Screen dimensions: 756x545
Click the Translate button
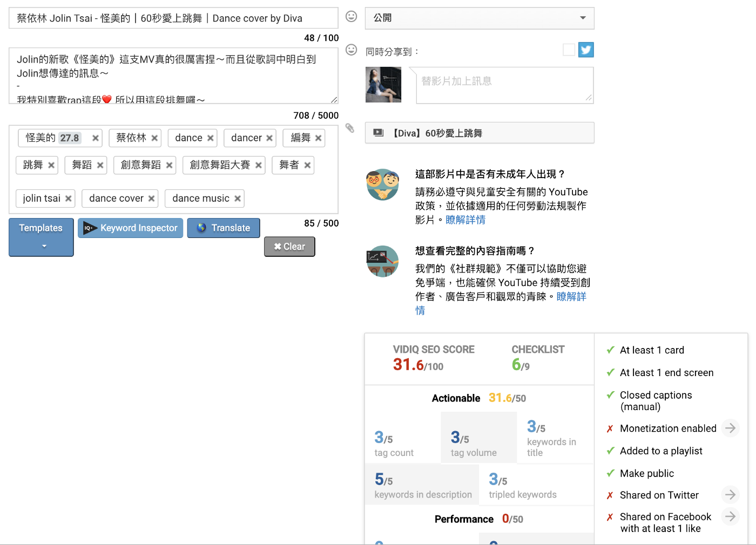coord(224,228)
